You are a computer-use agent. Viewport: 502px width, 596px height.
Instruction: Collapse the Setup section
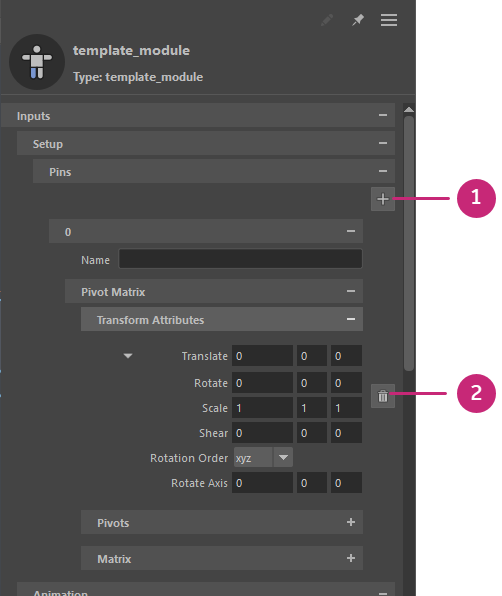(383, 143)
